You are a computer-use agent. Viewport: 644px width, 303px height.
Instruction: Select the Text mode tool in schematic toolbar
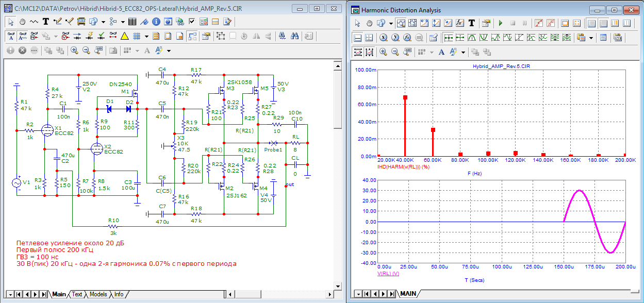coord(45,22)
